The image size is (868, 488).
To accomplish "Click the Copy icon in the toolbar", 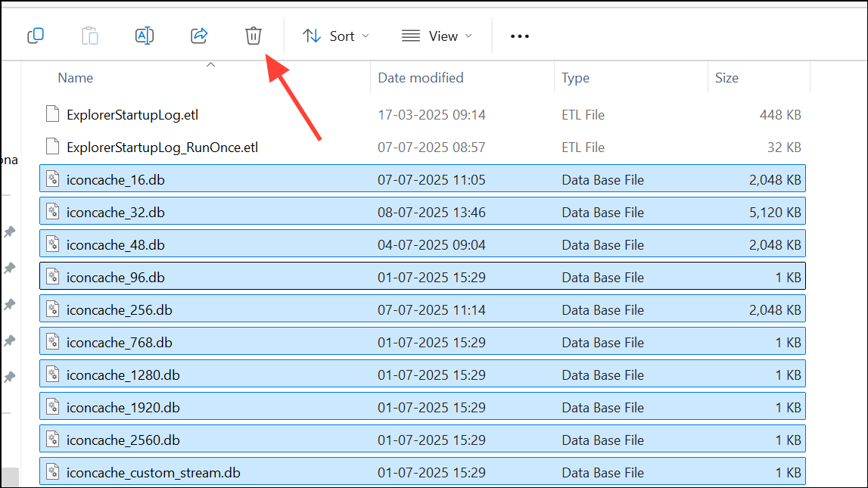I will [35, 35].
